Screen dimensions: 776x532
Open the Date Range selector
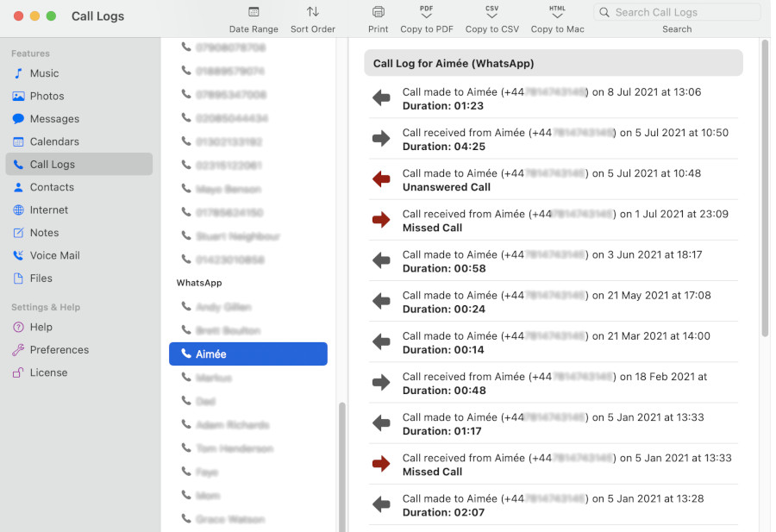click(253, 19)
